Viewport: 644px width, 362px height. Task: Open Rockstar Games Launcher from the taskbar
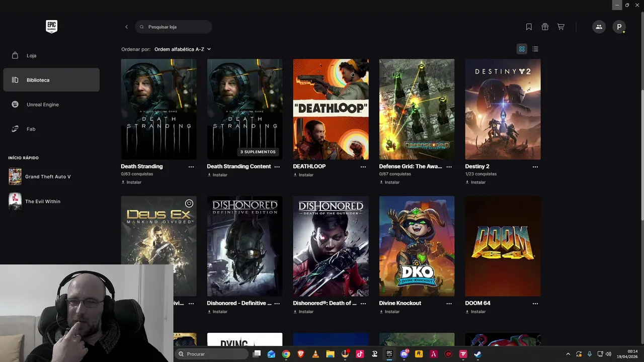pos(419,354)
